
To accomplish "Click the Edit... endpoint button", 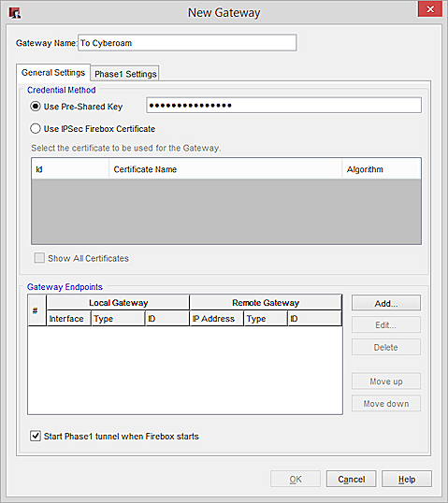I will 386,325.
